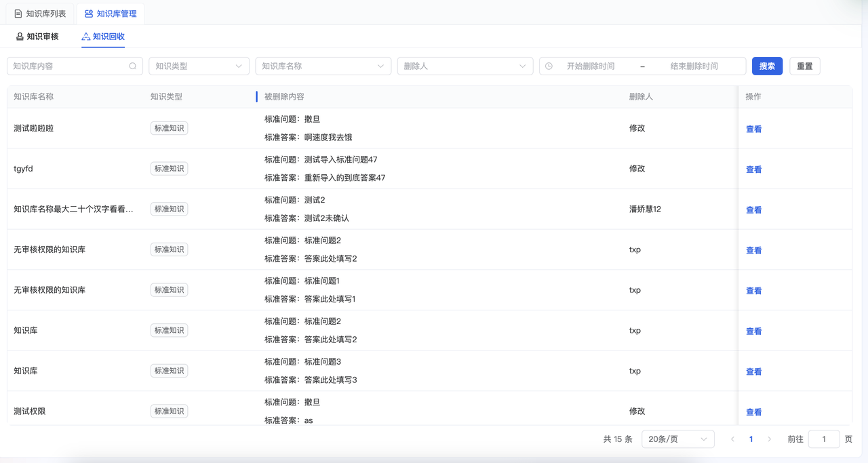Image resolution: width=868 pixels, height=463 pixels.
Task: Select the 知识库管理 tab
Action: tap(111, 14)
